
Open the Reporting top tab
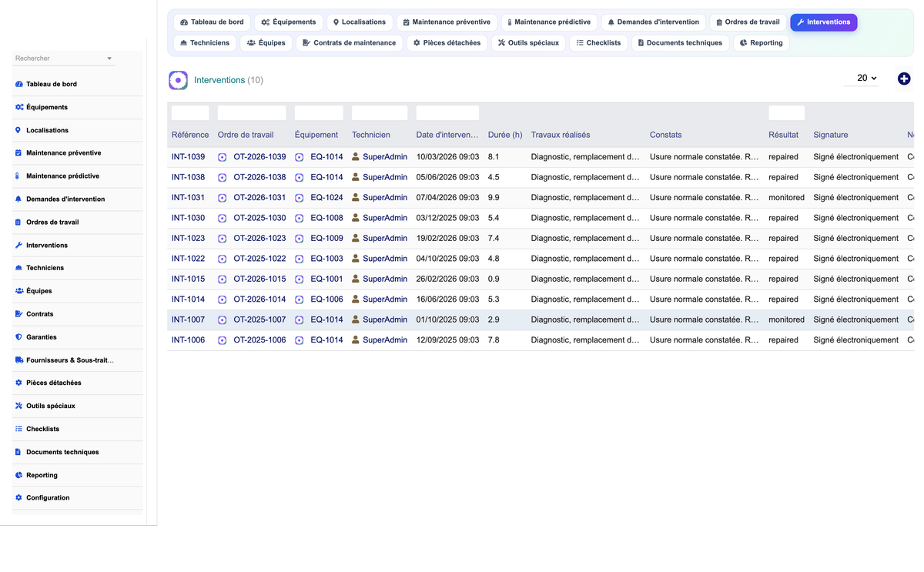click(761, 43)
